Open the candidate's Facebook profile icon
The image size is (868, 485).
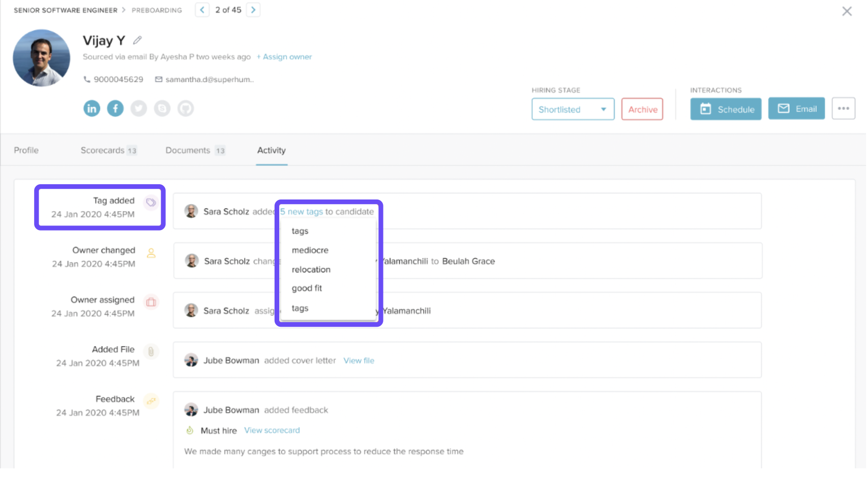115,108
